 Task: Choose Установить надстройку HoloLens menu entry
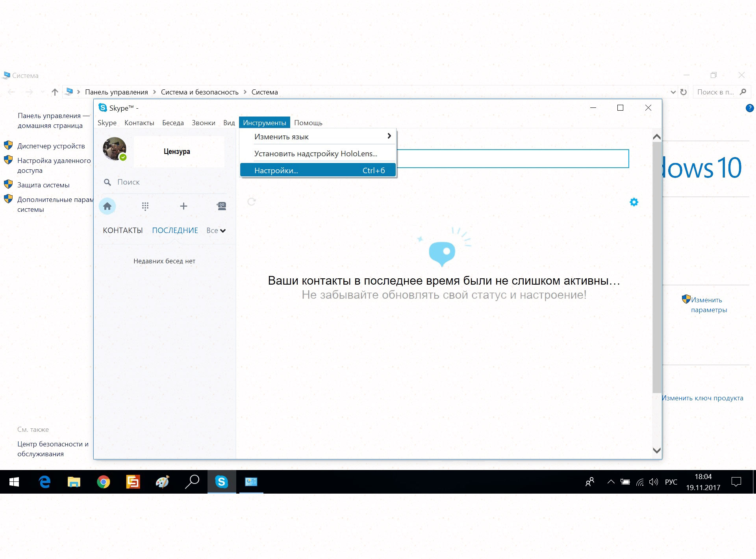[316, 154]
